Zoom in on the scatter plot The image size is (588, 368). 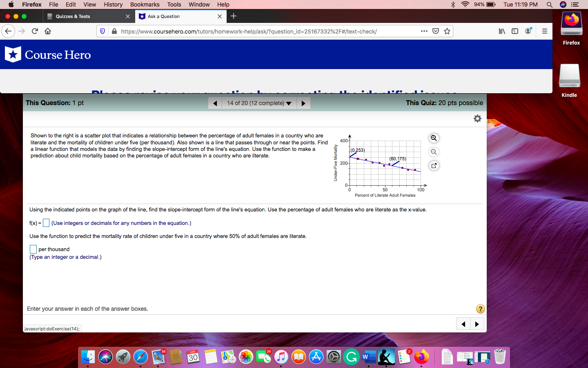434,138
